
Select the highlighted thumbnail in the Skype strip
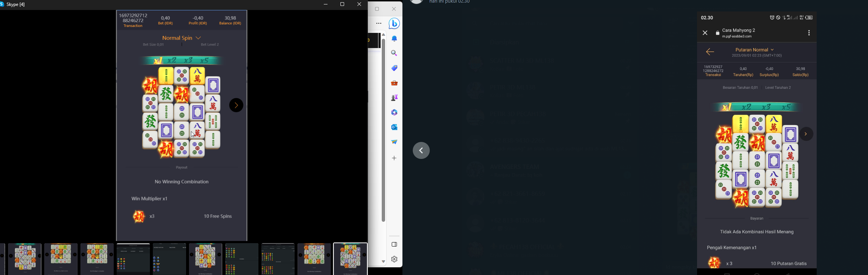[x=350, y=259]
